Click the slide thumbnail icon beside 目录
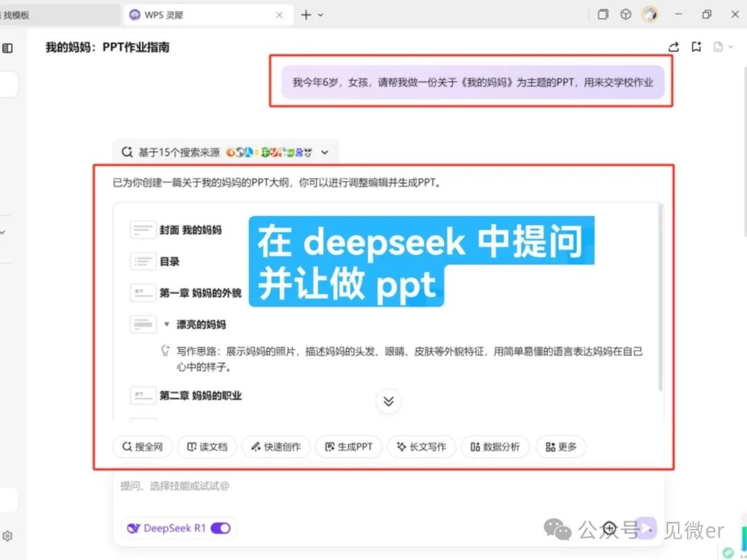747x560 pixels. [143, 261]
